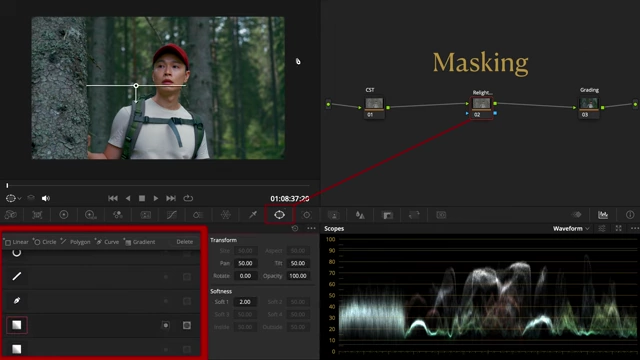Image resolution: width=640 pixels, height=360 pixels.
Task: Open the Key palette
Action: (x=387, y=215)
